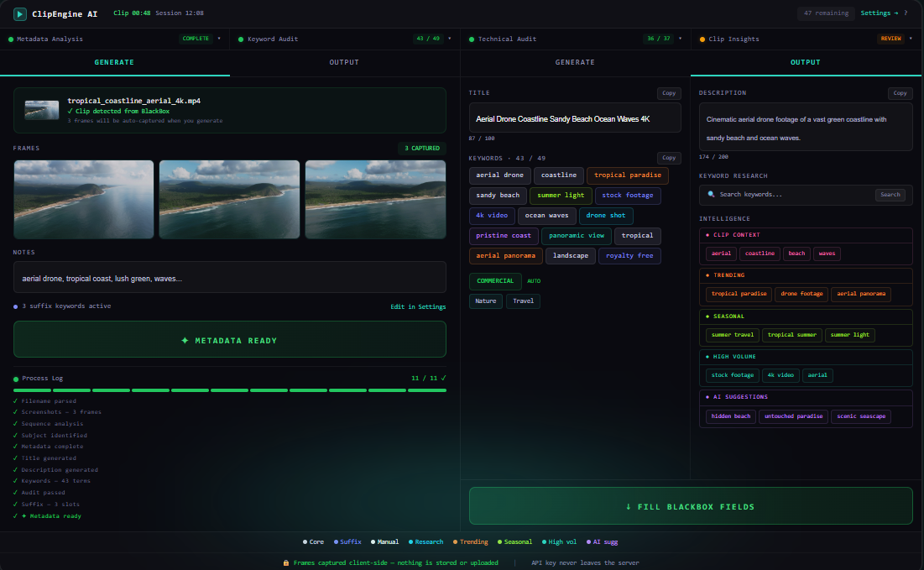Click into the Notes input field
The height and width of the screenshot is (570, 924).
pyautogui.click(x=230, y=278)
